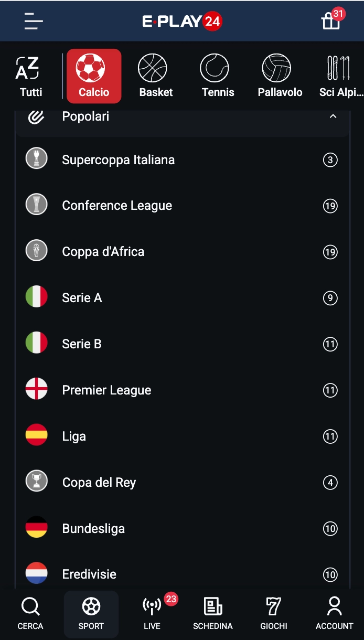The image size is (364, 640).
Task: Open the hamburger menu icon
Action: (x=34, y=22)
